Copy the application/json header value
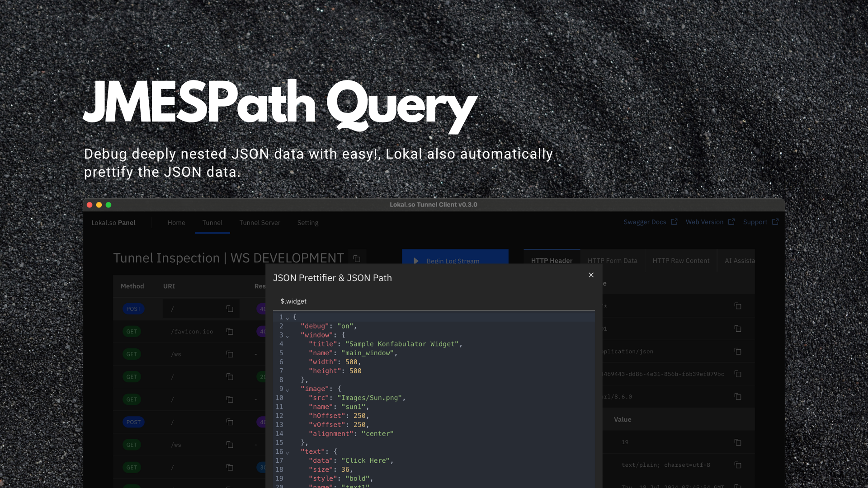 pos(738,352)
